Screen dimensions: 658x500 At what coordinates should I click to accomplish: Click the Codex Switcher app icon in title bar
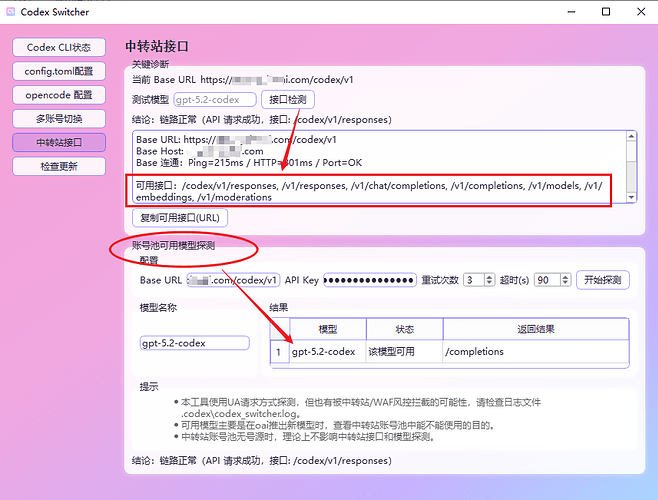click(x=10, y=12)
